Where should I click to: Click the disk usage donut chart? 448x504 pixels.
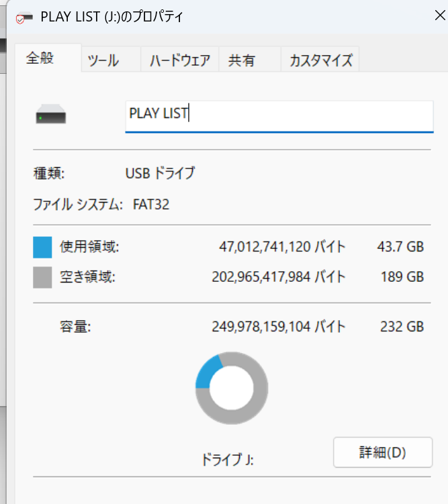[232, 388]
